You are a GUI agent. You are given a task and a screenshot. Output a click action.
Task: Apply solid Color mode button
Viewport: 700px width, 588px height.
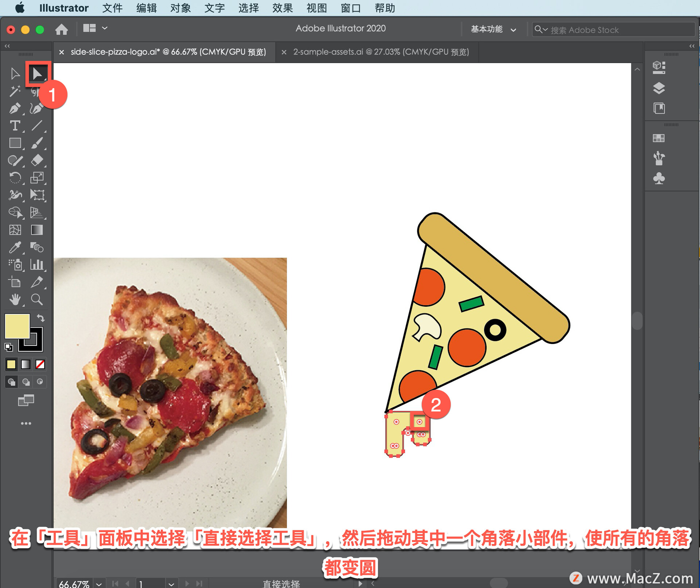pos(11,364)
